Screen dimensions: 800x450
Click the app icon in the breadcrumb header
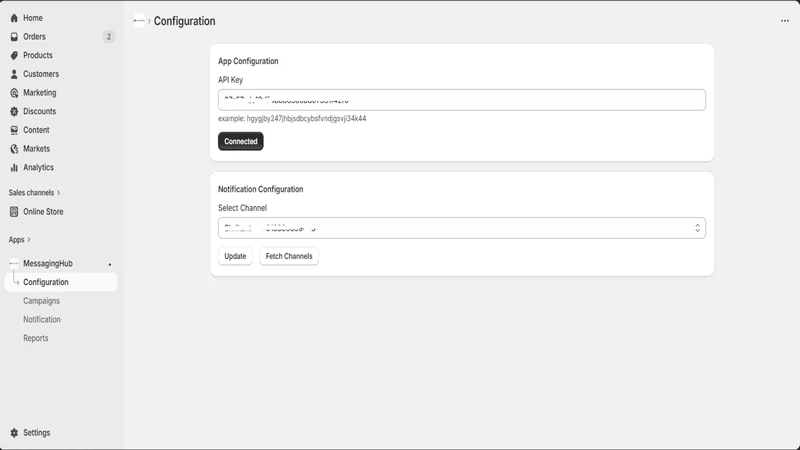(x=139, y=21)
